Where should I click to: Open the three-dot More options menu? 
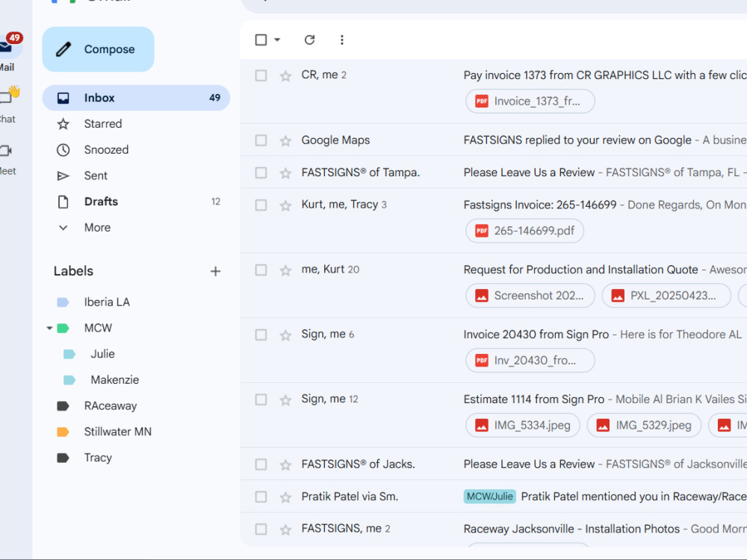pyautogui.click(x=342, y=40)
